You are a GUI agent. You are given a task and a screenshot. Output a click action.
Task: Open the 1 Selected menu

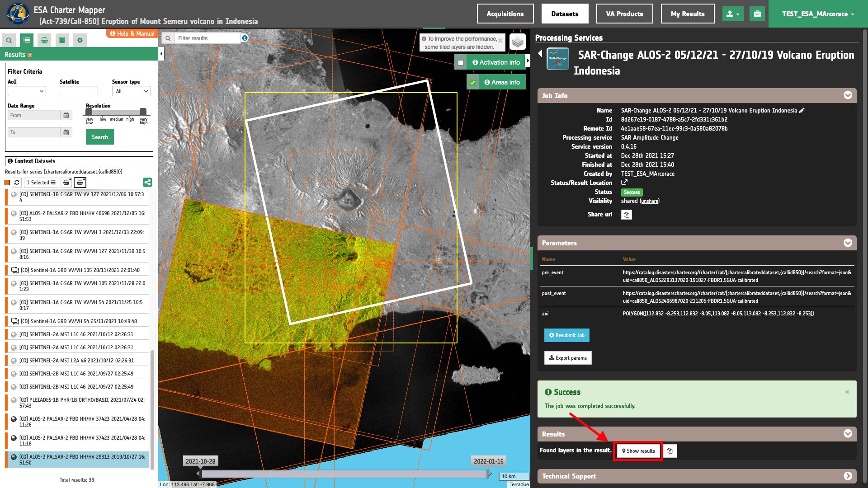coord(41,183)
